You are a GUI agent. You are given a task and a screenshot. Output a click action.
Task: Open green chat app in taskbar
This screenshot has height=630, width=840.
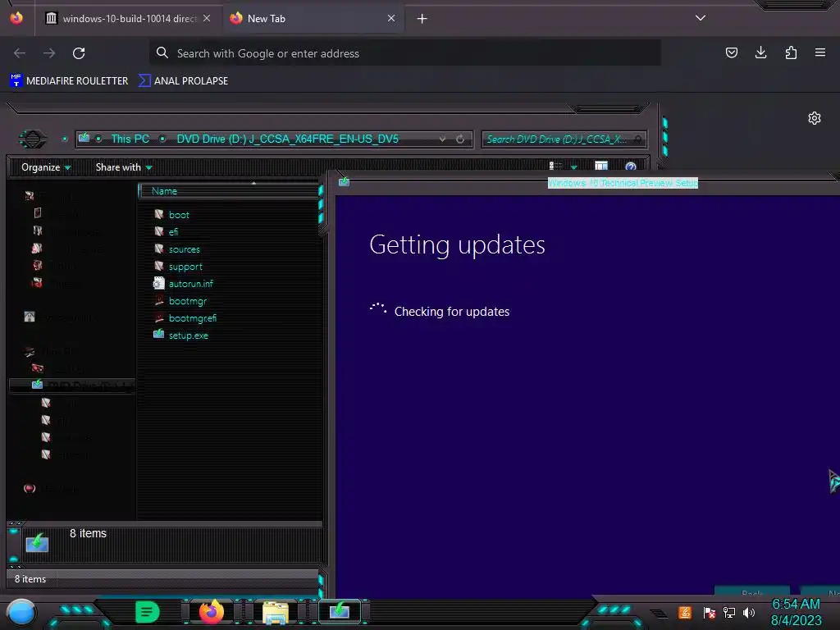pyautogui.click(x=147, y=612)
